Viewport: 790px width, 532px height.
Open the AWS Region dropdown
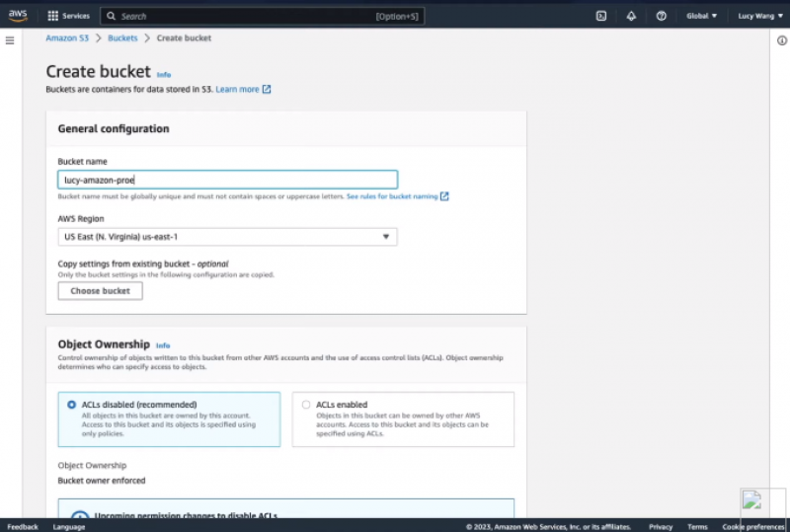(227, 237)
